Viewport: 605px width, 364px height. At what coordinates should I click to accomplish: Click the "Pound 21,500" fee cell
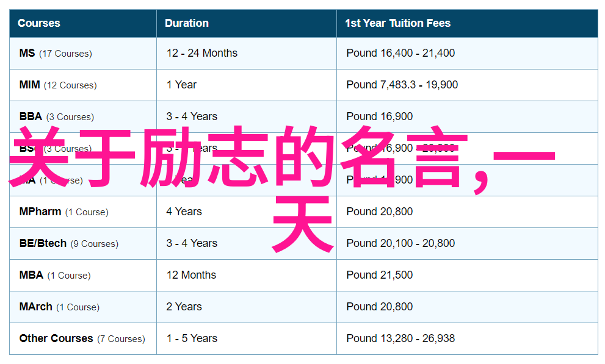point(467,275)
